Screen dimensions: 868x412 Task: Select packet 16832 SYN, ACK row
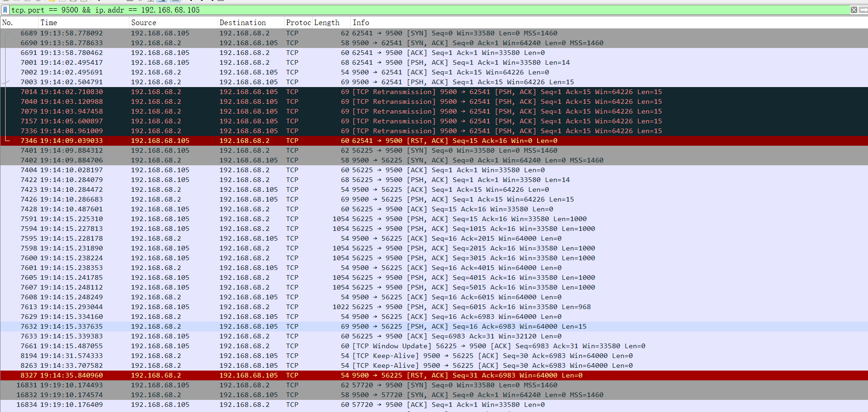pyautogui.click(x=434, y=395)
